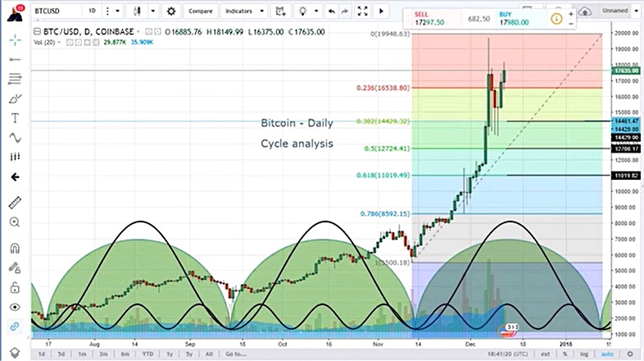This screenshot has width=644, height=361.
Task: Select the 5d time range
Action: click(x=61, y=354)
